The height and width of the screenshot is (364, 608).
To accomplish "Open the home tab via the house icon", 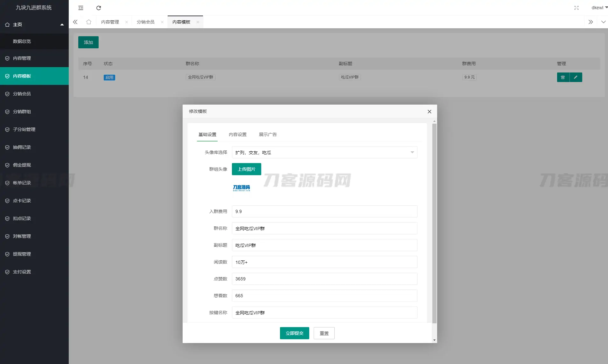I will [88, 22].
